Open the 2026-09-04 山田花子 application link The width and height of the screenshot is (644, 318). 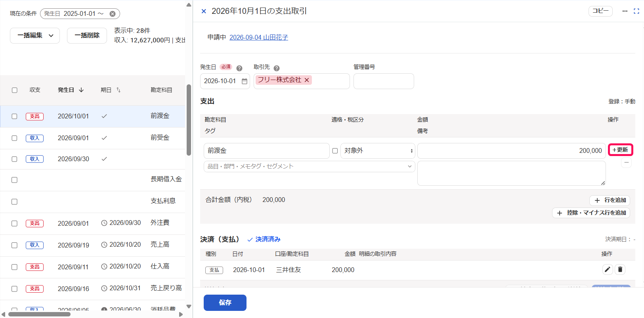[259, 37]
